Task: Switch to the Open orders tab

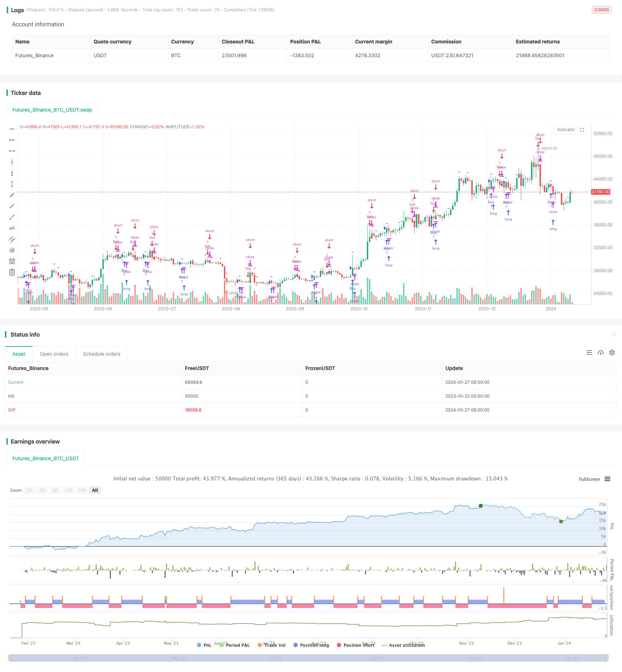Action: coord(54,354)
